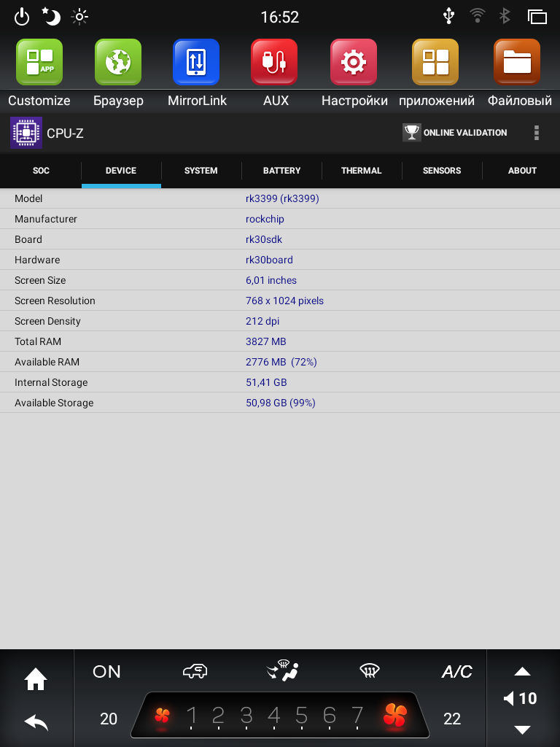Open the three-dot overflow menu

pos(537,133)
